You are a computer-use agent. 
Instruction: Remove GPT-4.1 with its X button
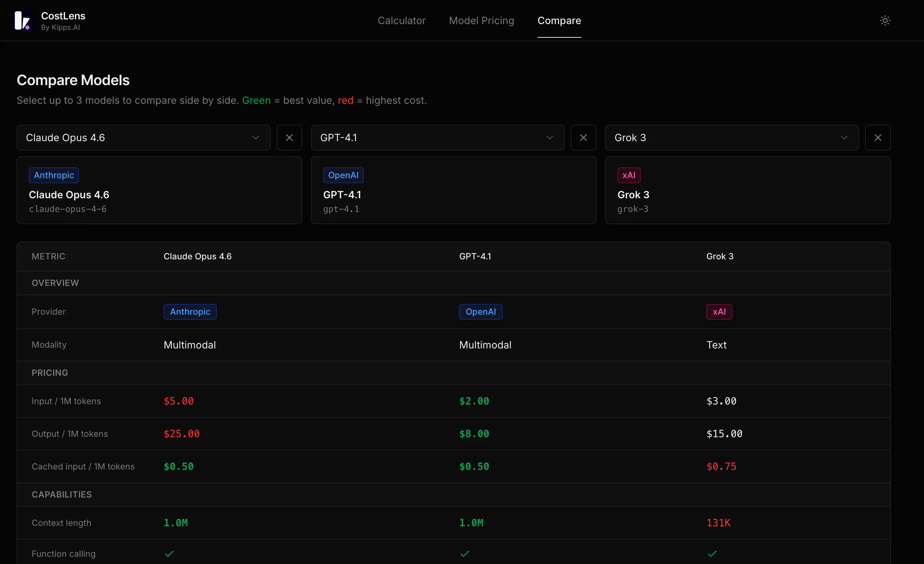583,138
